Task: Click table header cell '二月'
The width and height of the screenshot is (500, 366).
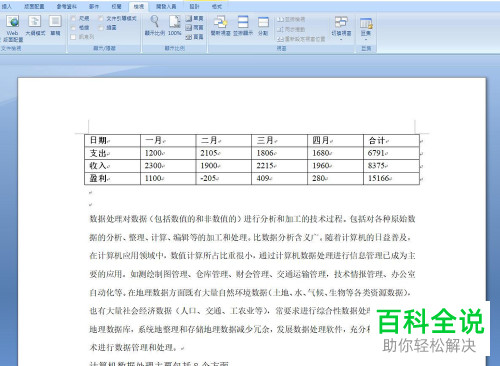Action: pyautogui.click(x=224, y=141)
